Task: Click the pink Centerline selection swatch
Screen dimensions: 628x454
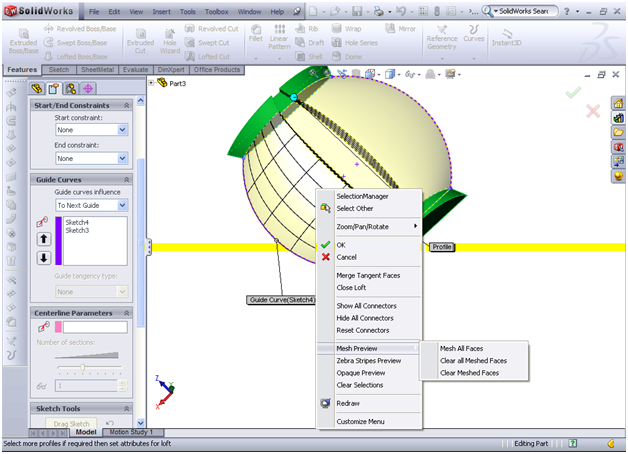Action: coord(58,327)
